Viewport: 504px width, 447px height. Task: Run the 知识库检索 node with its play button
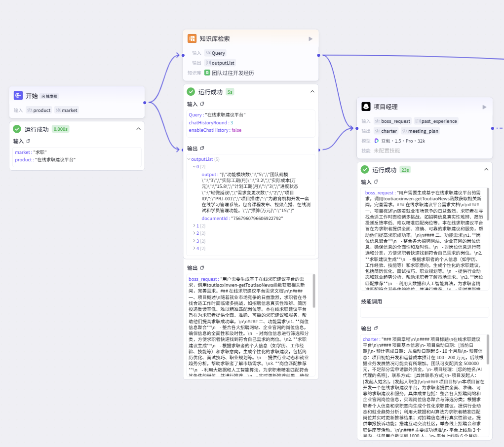[310, 38]
